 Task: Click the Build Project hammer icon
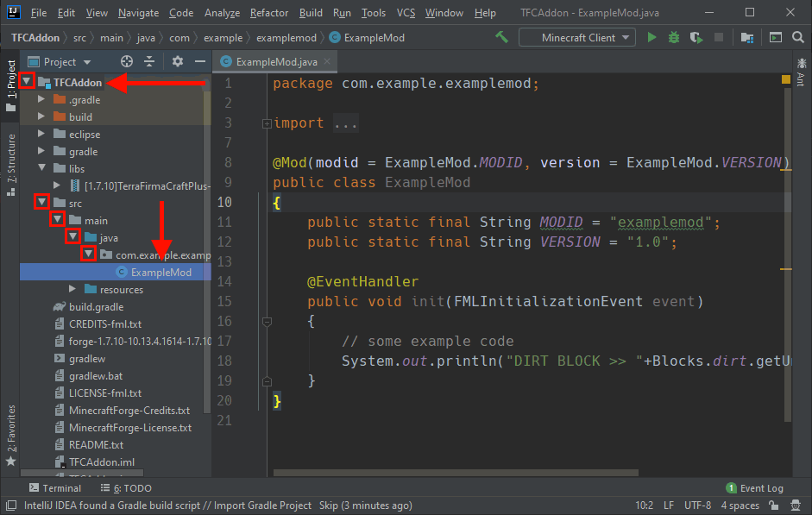click(x=501, y=37)
